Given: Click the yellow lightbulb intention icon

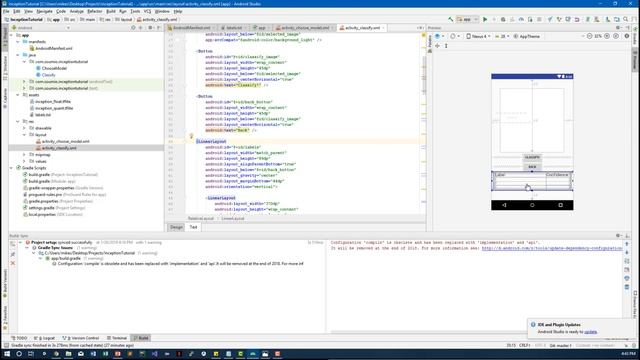Looking at the screenshot, I should point(191,136).
